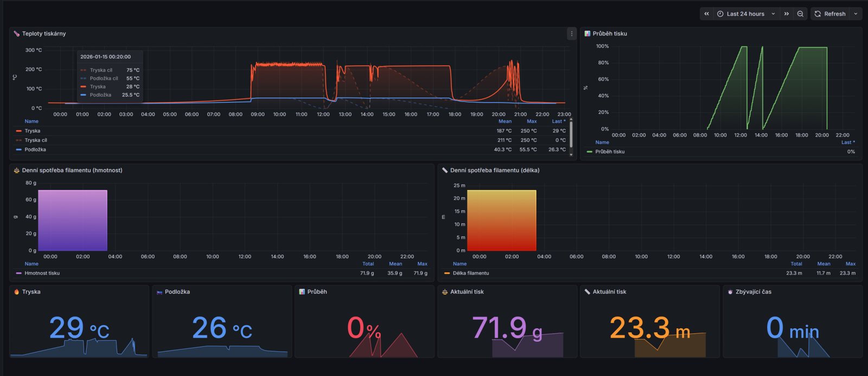The image size is (868, 376).
Task: Zoom out time range magnifier icon
Action: pyautogui.click(x=800, y=14)
